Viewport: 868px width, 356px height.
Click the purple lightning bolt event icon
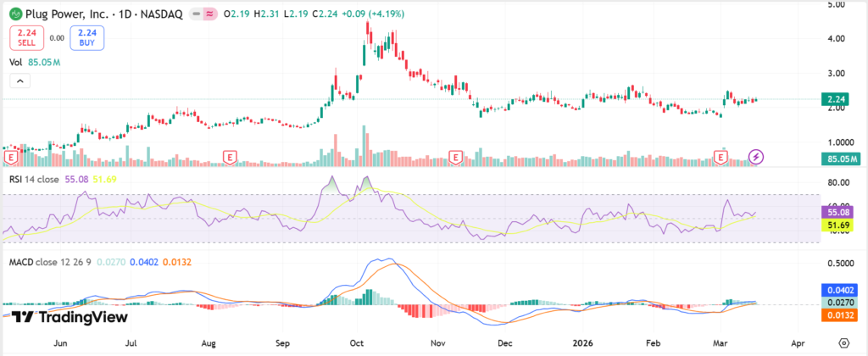tap(757, 157)
